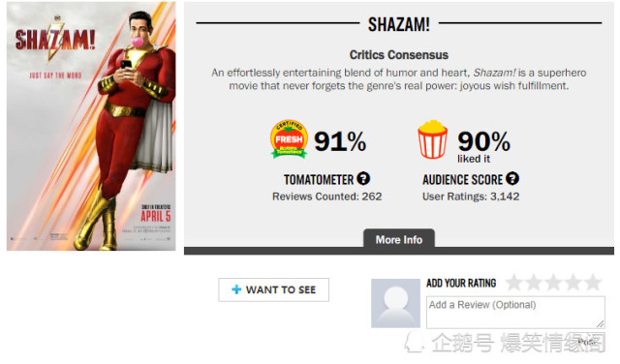The width and height of the screenshot is (620, 364).
Task: Click the blue plus icon on Want to See
Action: pos(236,289)
